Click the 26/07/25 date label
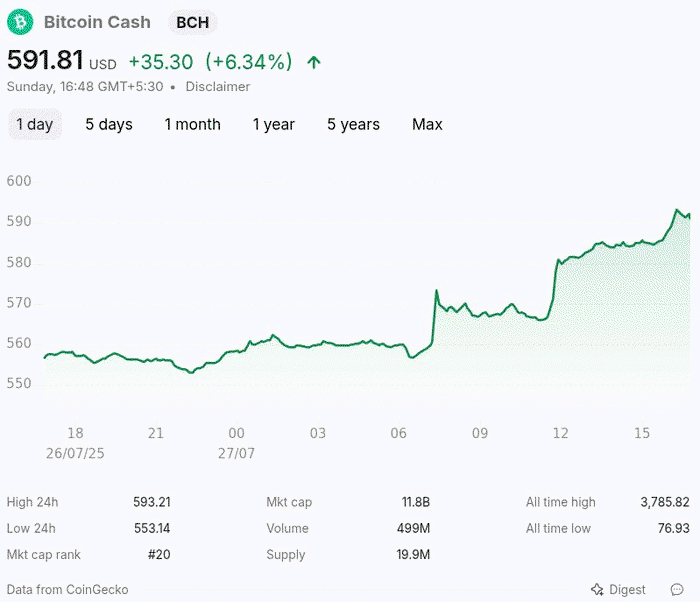 (x=75, y=453)
